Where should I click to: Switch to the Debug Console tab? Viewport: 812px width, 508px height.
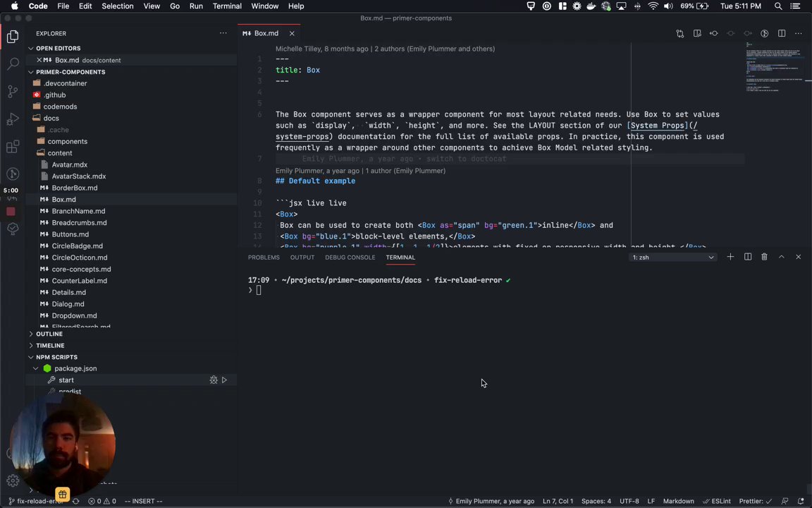point(350,257)
